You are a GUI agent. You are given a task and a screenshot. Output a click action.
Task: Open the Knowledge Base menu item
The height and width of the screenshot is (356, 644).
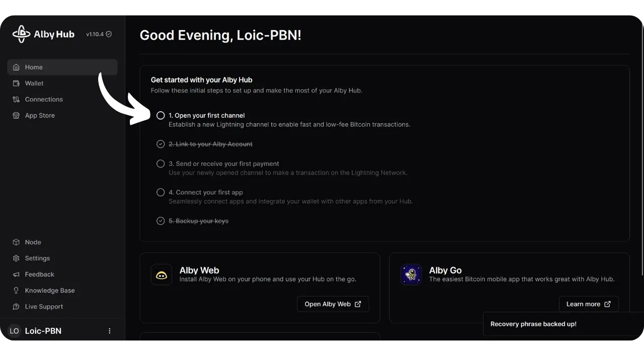coord(49,291)
